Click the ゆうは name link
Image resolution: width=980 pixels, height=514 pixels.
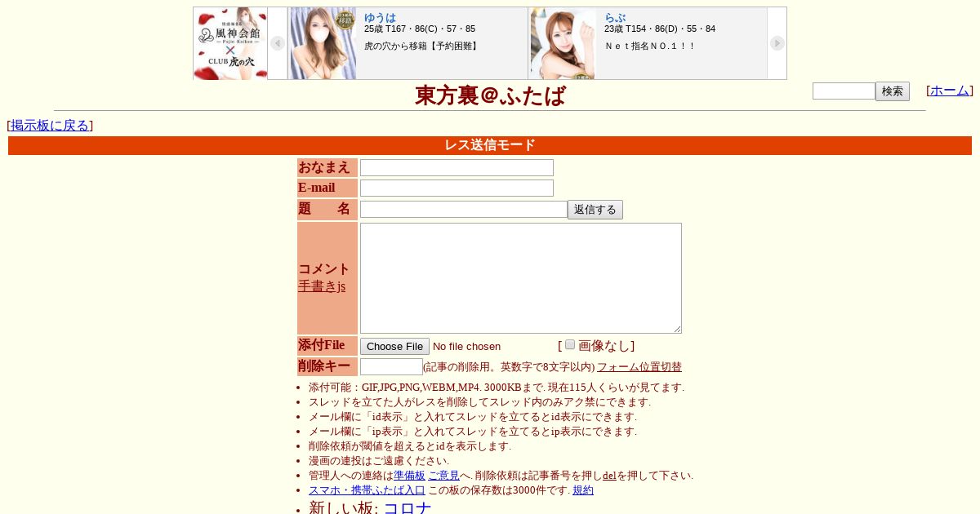pos(380,17)
